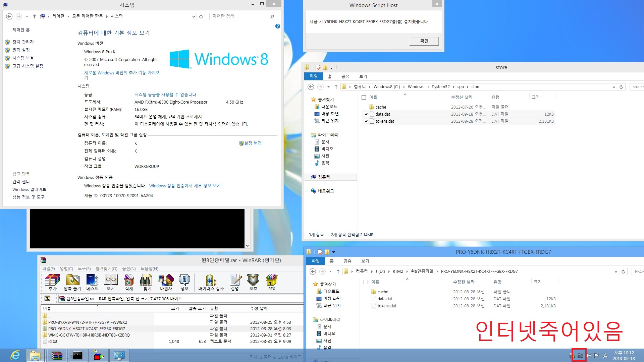
Task: Open Internet Explorer from taskbar
Action: (x=15, y=355)
